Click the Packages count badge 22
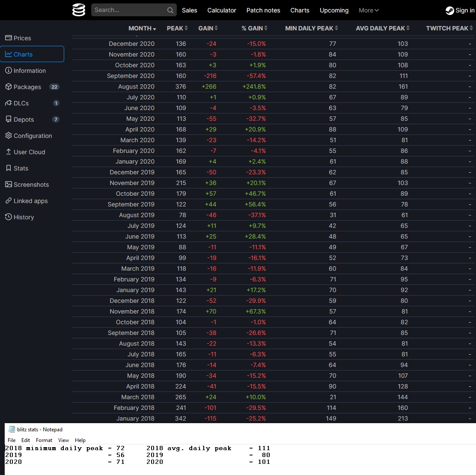476x475 pixels. [54, 87]
